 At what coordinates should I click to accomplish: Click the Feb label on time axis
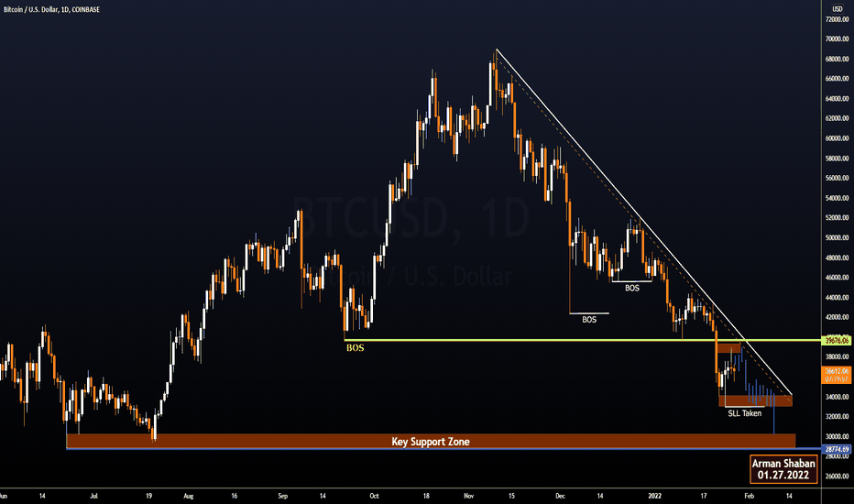pyautogui.click(x=750, y=496)
